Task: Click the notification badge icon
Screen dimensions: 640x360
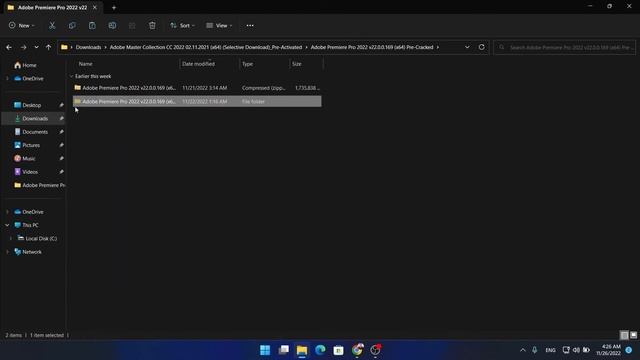Action: (x=629, y=350)
